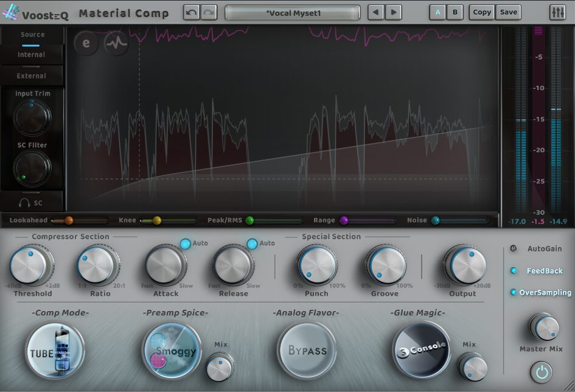This screenshot has height=392, width=575.
Task: Toggle the waveform display icon
Action: click(116, 44)
